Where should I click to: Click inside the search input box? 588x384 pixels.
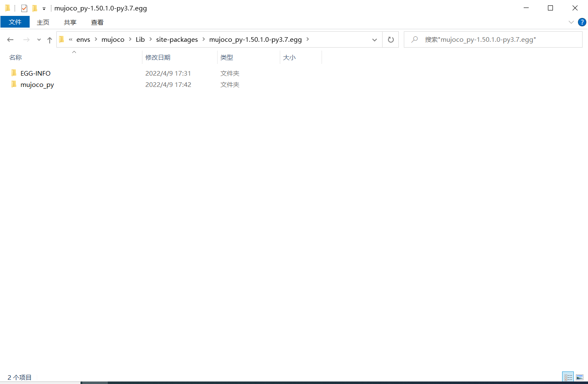(480, 39)
